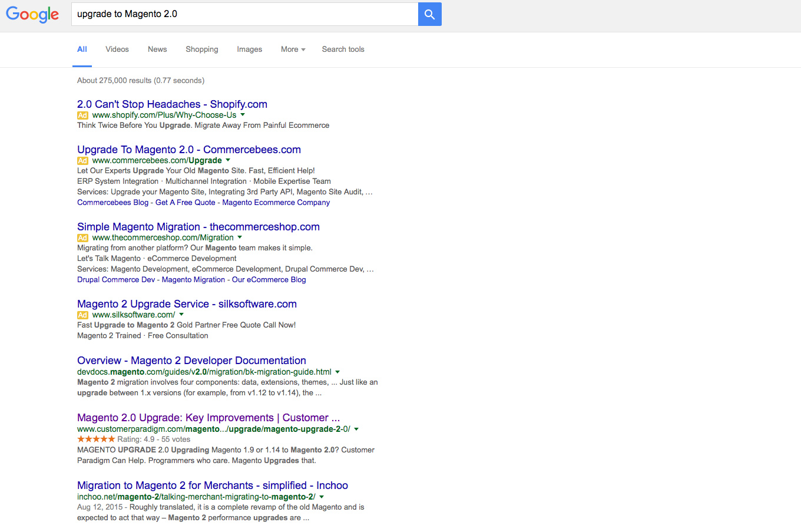
Task: Click the Magento Migration sitelink
Action: 193,280
